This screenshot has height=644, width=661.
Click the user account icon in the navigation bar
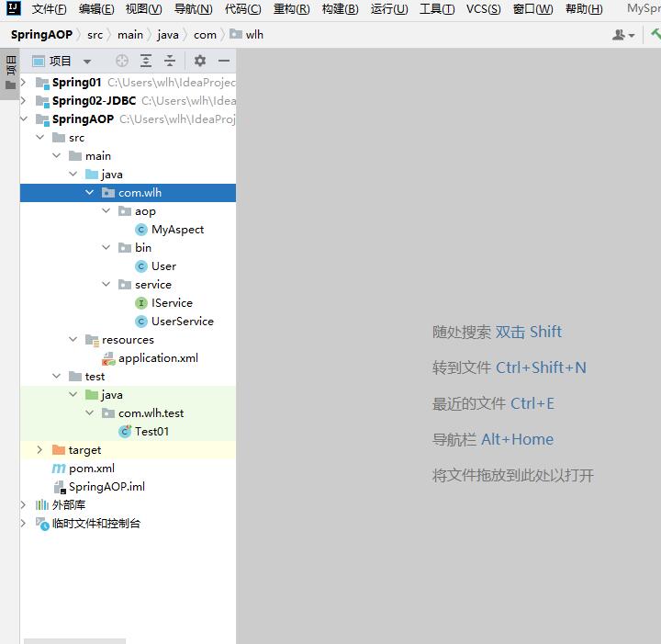coord(619,35)
